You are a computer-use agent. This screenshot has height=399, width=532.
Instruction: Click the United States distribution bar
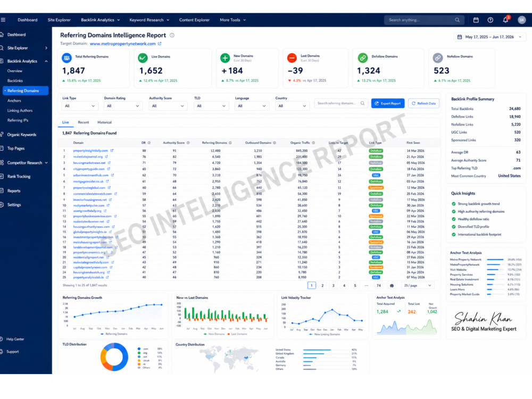[317, 350]
